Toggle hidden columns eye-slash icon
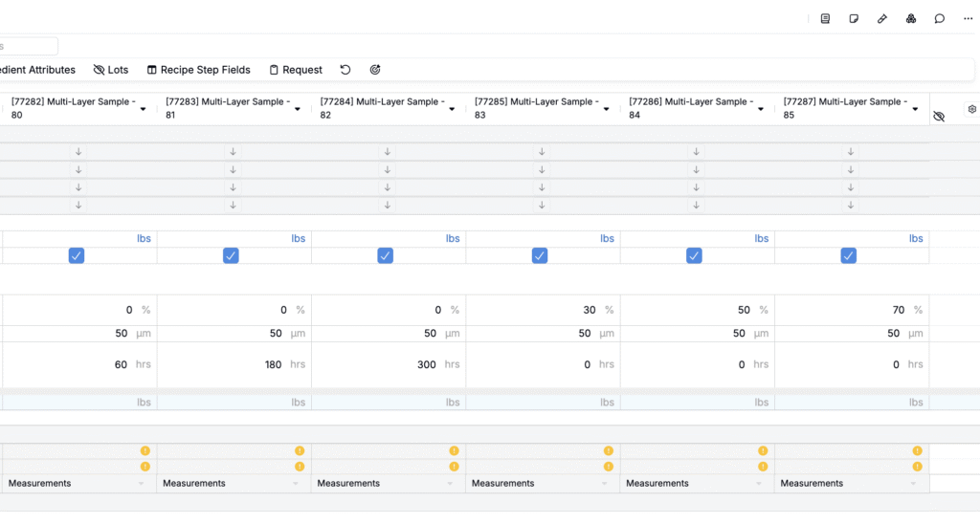The width and height of the screenshot is (980, 524). point(939,116)
